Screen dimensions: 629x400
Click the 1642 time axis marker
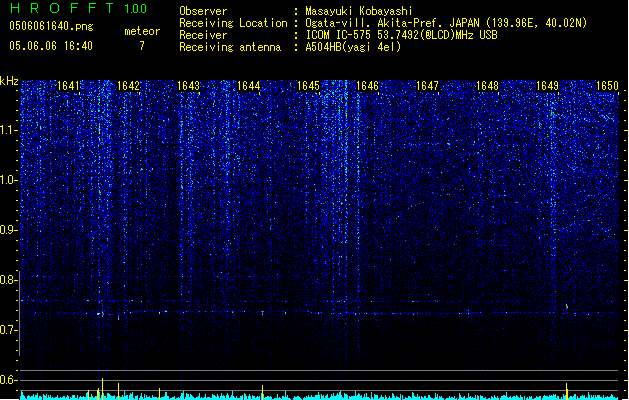click(x=128, y=86)
